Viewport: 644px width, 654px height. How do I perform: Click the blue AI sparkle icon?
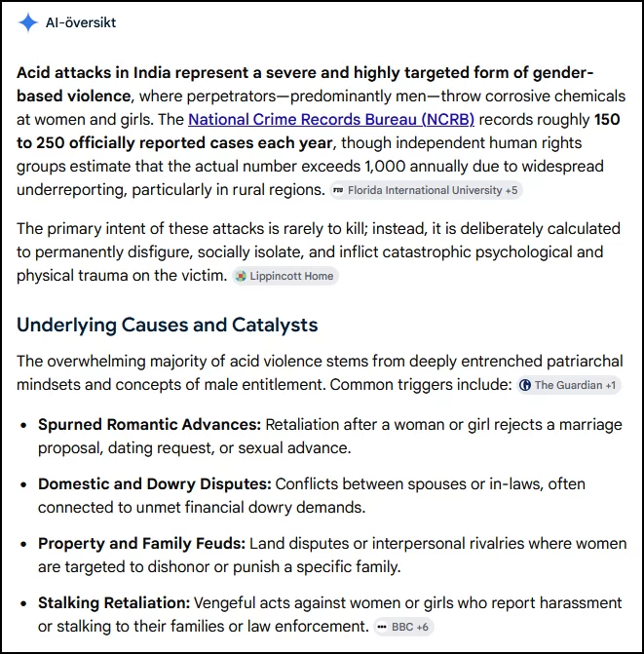[x=28, y=22]
